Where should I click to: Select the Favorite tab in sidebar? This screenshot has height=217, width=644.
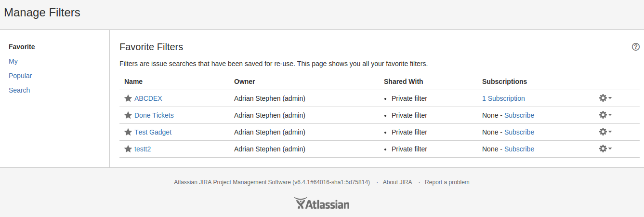click(22, 47)
